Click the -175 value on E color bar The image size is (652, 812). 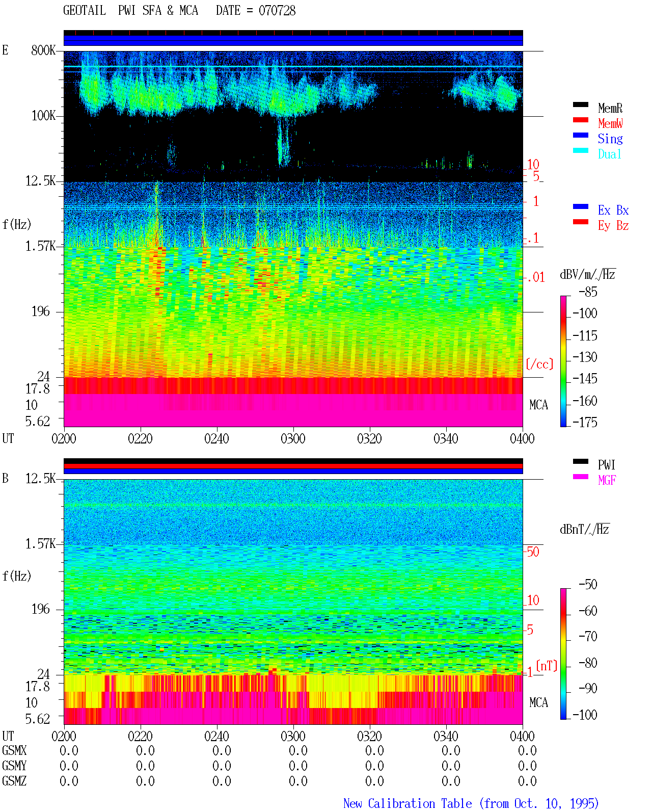tap(585, 422)
